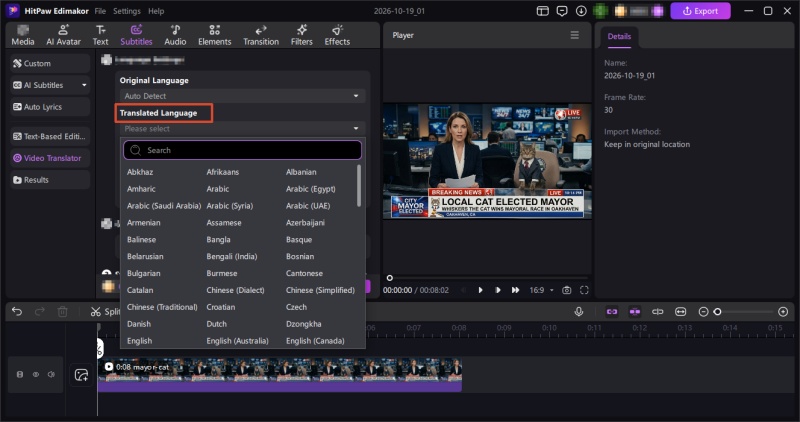
Task: Lock the video track
Action: 20,375
